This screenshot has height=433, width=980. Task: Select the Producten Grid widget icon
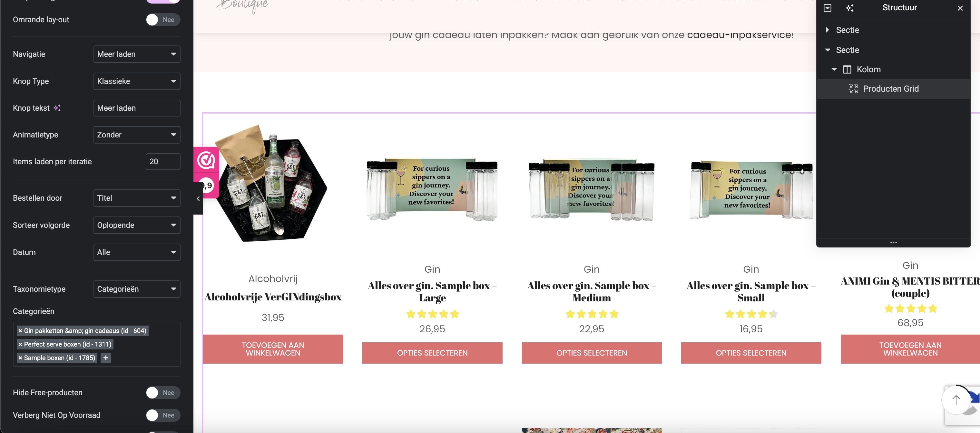point(853,89)
